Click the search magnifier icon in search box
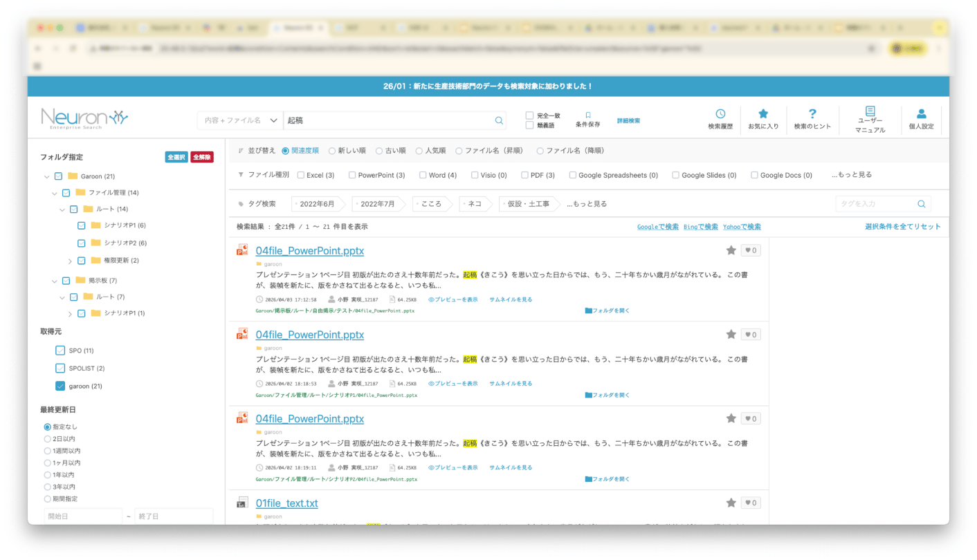This screenshot has height=560, width=977. click(x=499, y=120)
